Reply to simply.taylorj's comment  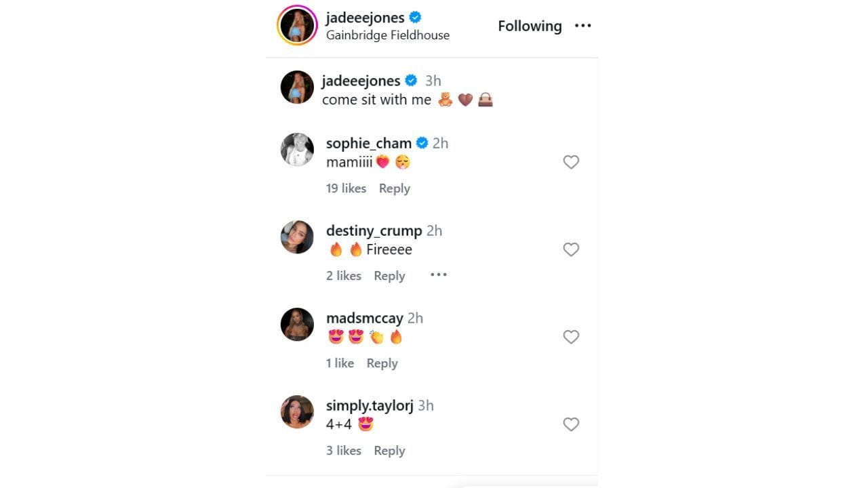(389, 450)
